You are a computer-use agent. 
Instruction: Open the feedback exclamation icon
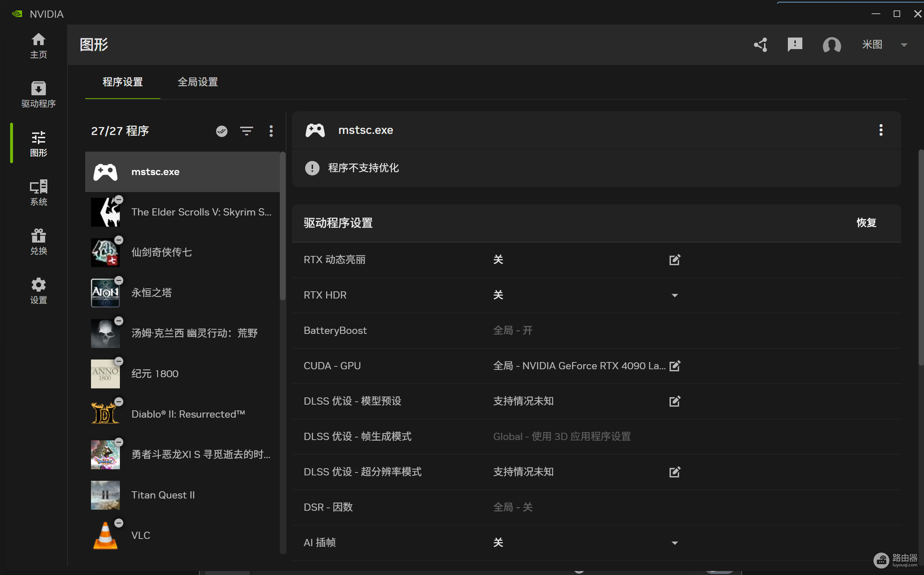tap(795, 44)
